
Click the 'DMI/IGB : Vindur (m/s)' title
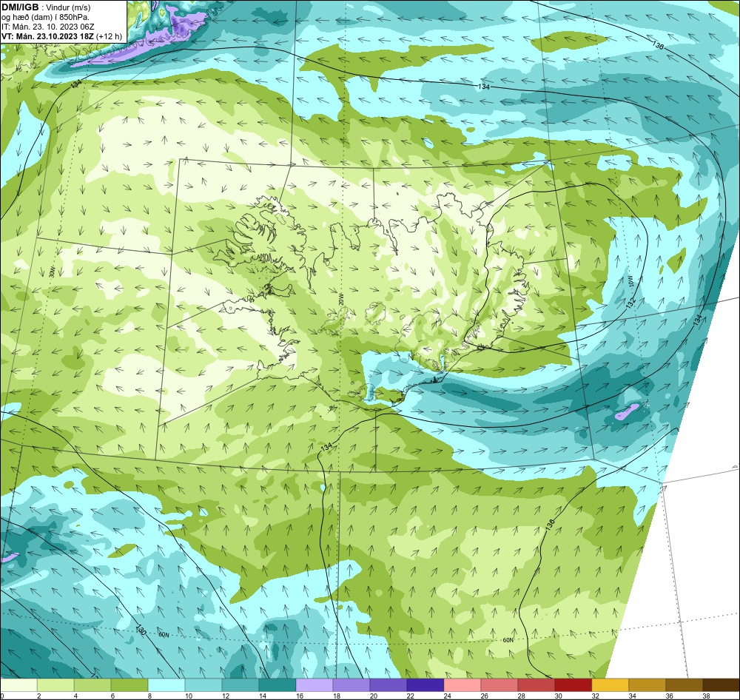tap(46, 7)
